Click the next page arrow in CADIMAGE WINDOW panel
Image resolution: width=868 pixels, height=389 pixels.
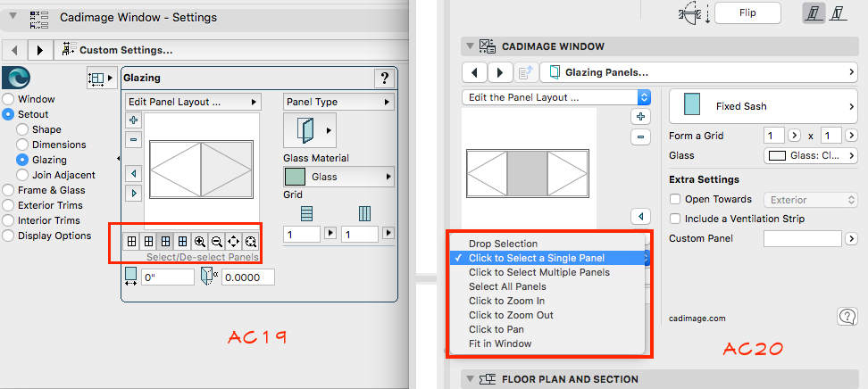[x=500, y=72]
